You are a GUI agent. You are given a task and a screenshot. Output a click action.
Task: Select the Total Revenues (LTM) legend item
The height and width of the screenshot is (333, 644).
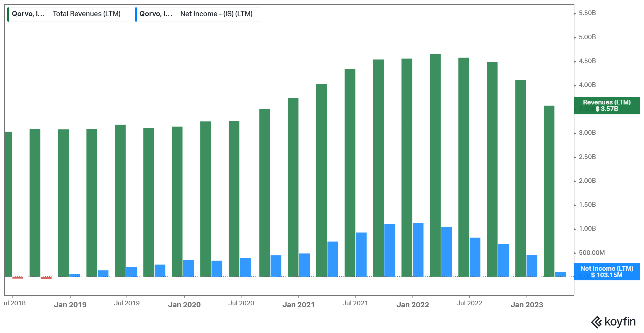[86, 14]
